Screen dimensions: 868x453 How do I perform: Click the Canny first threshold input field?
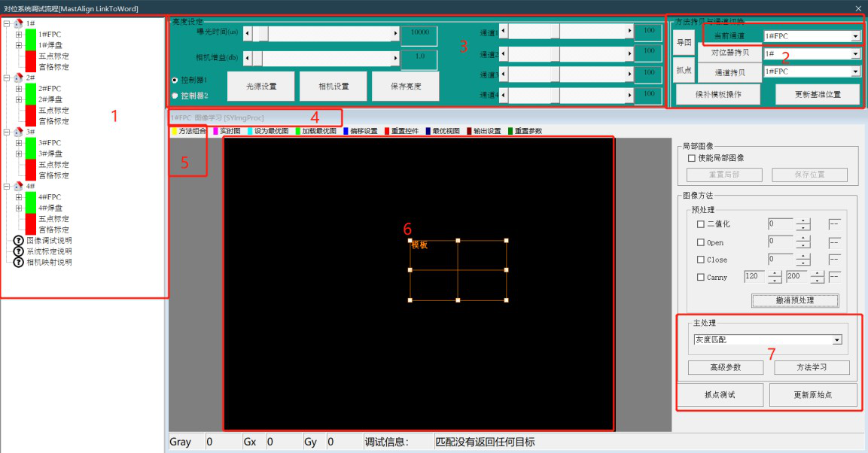click(754, 277)
